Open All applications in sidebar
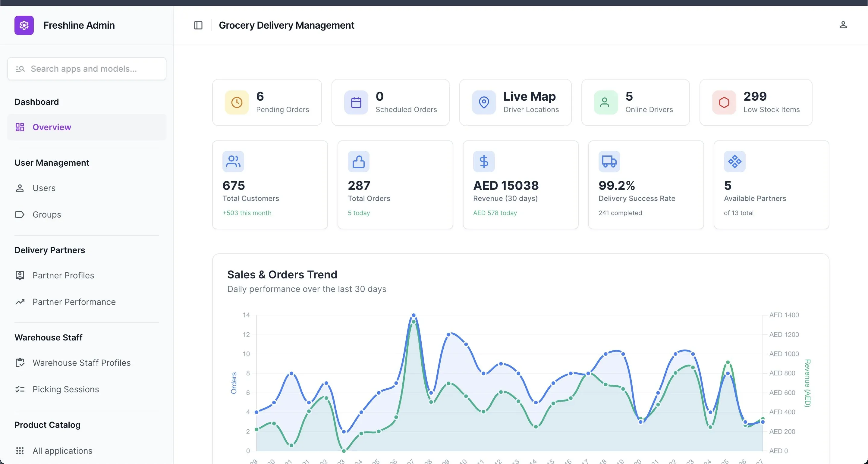The width and height of the screenshot is (868, 464). (x=86, y=450)
